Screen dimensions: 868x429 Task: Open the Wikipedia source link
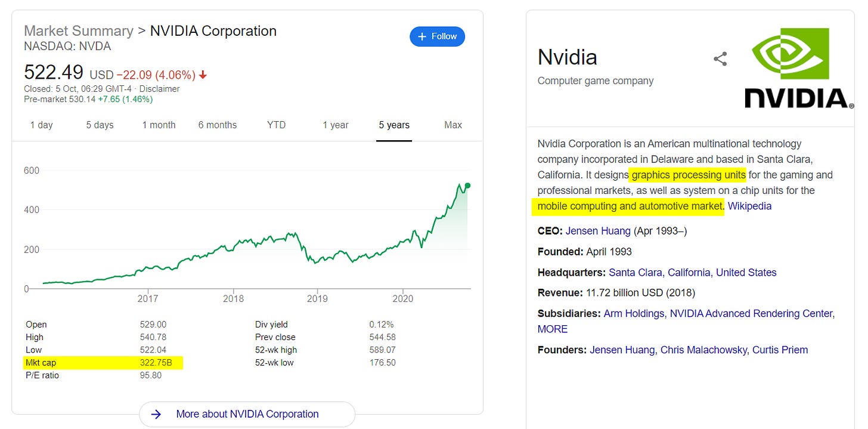click(749, 206)
